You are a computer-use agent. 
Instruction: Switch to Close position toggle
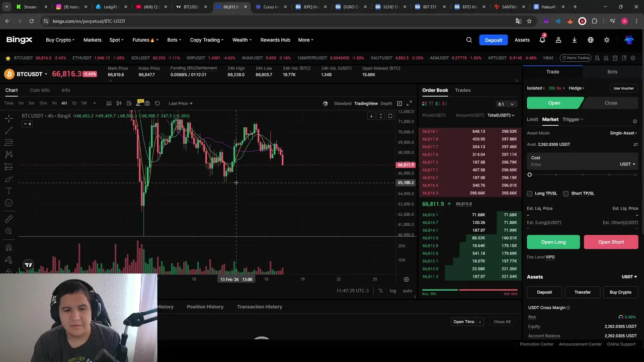[611, 103]
